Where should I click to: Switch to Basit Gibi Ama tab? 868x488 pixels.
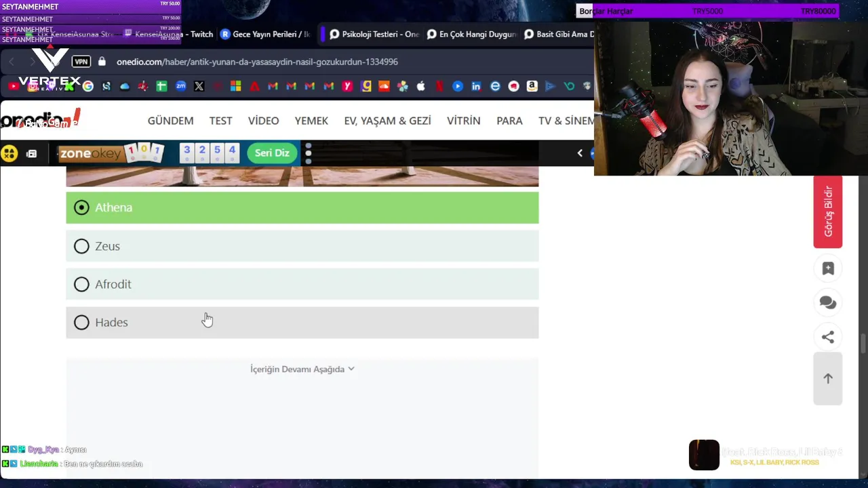click(x=559, y=34)
